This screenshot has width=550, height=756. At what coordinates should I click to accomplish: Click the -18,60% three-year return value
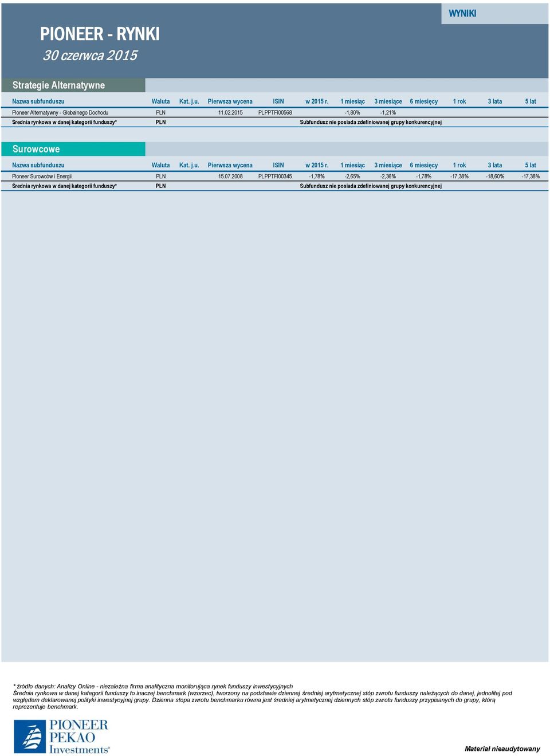coord(495,177)
